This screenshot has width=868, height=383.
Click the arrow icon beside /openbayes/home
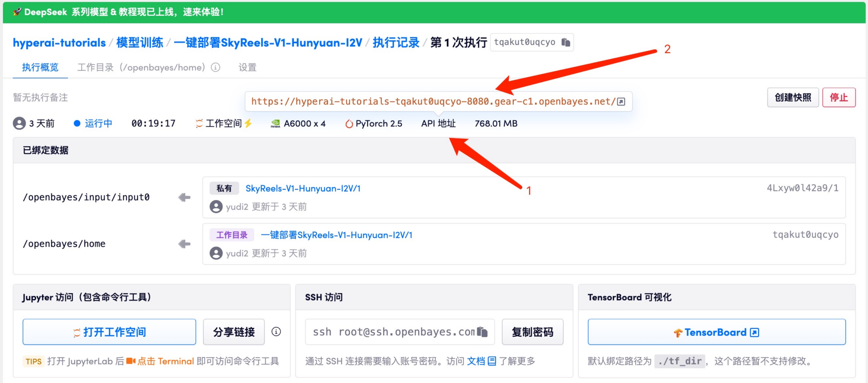[x=184, y=244]
